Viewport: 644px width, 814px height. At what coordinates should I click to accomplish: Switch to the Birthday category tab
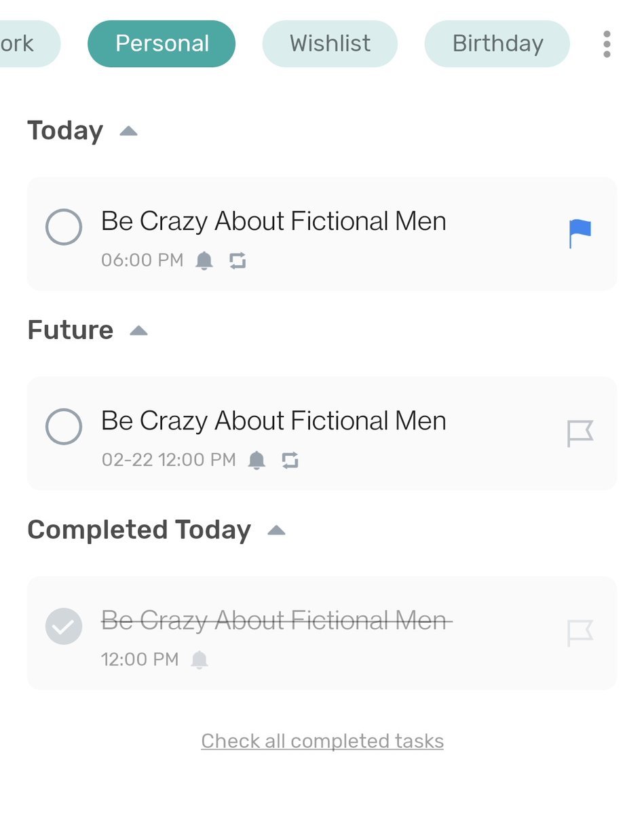pos(497,44)
